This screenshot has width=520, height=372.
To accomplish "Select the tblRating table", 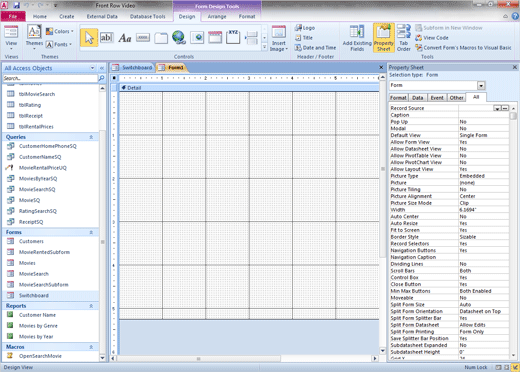I will [x=30, y=105].
